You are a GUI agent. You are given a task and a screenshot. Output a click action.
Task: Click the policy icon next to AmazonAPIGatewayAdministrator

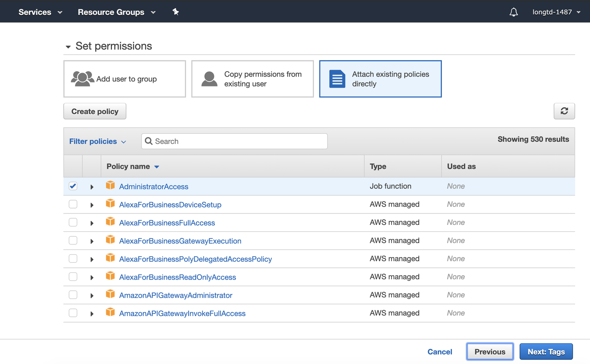pos(110,294)
